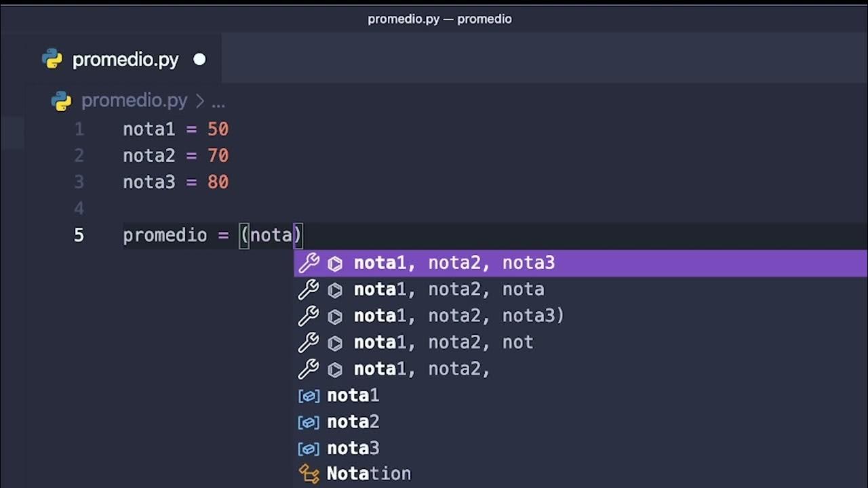Click wrench icon beside "nota1, nota2, not"

click(309, 342)
